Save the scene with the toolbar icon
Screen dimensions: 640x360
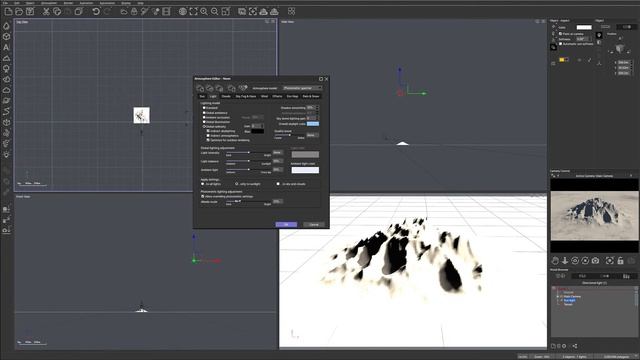pos(30,11)
